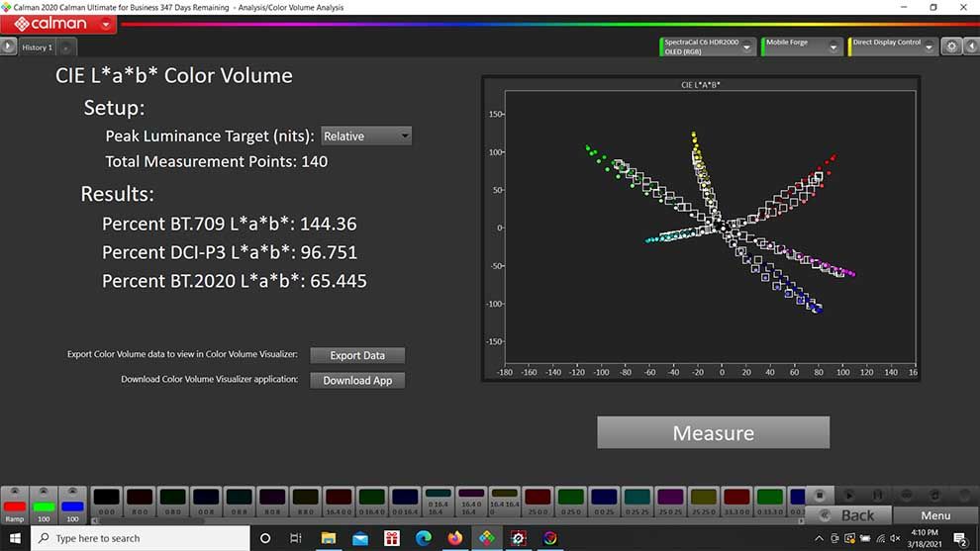The image size is (980, 551).
Task: Add a new history tab
Action: click(65, 47)
